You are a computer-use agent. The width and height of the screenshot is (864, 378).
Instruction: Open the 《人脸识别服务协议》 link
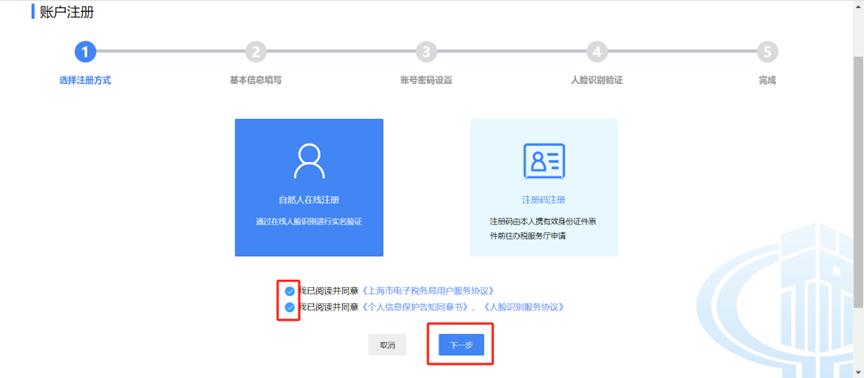point(523,307)
